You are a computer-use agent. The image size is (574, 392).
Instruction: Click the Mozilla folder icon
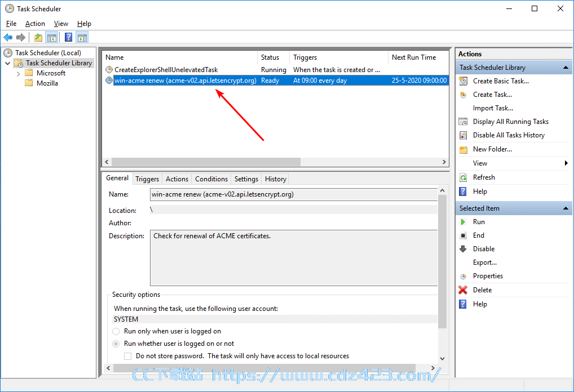pos(29,83)
